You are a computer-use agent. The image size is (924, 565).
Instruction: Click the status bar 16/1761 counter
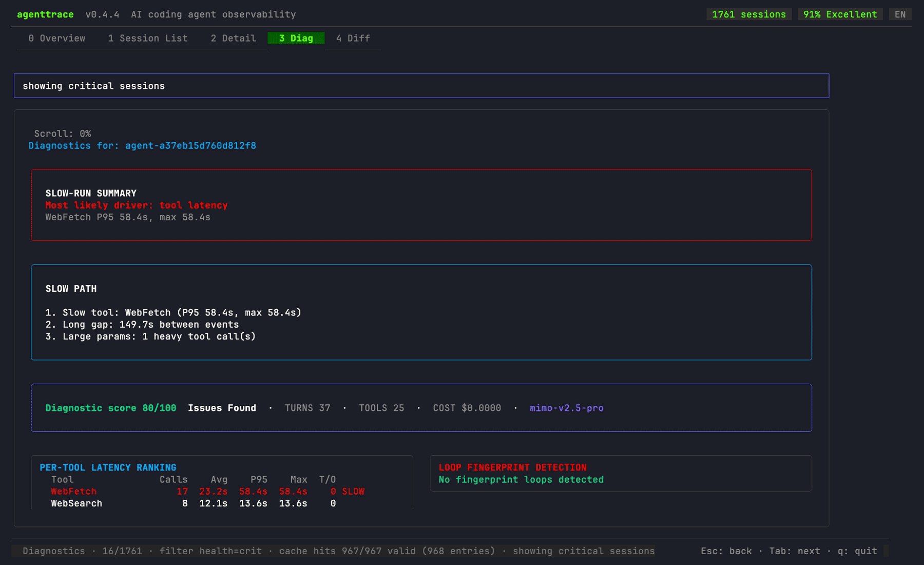[122, 551]
